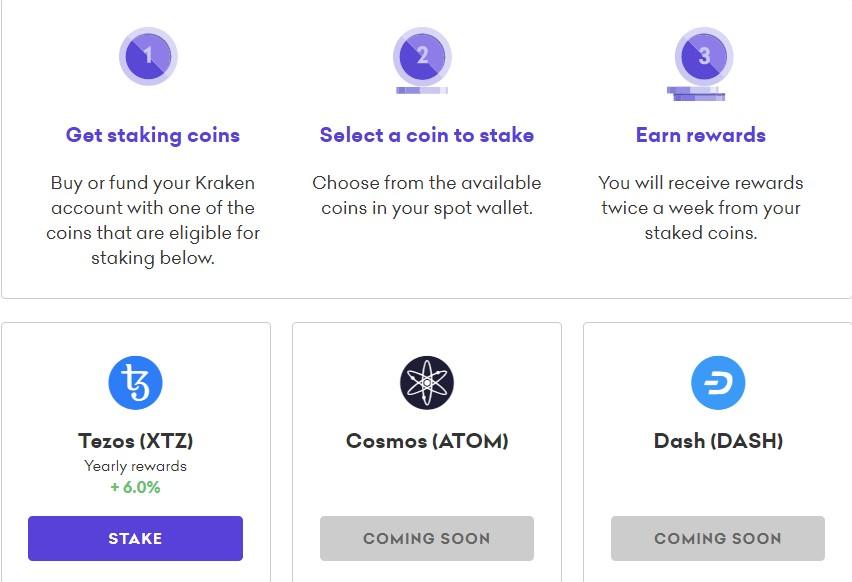The height and width of the screenshot is (582, 852).
Task: Open the Select a coin to stake link
Action: coord(427,135)
